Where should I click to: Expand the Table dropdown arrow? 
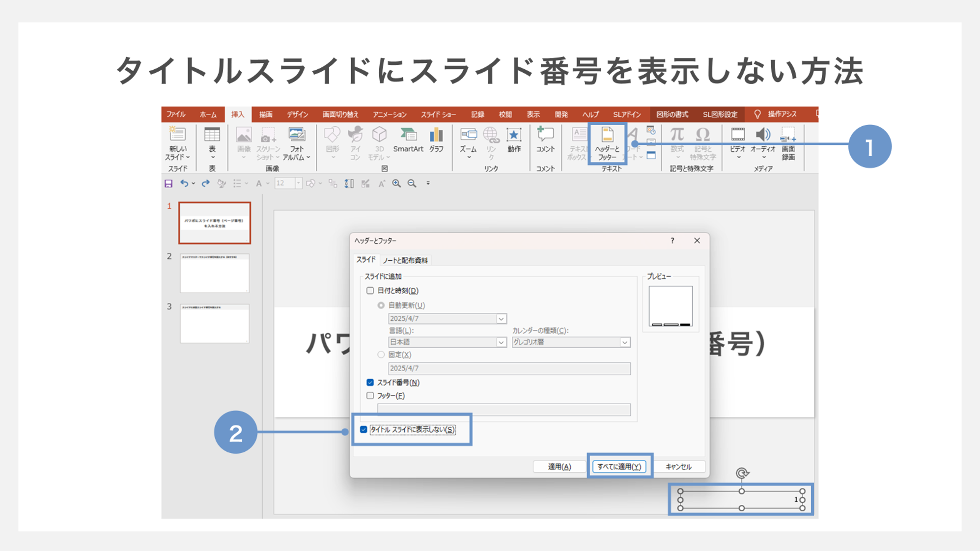pos(213,158)
